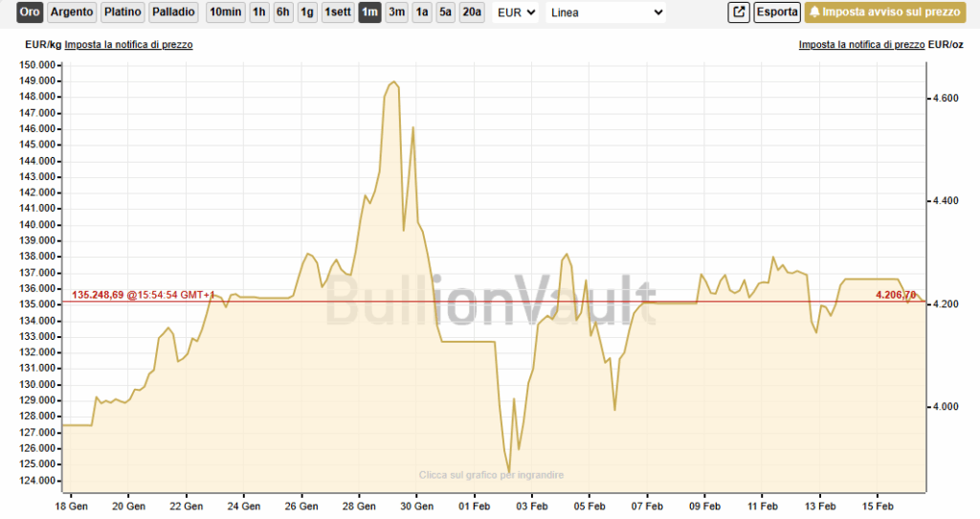Image resolution: width=980 pixels, height=519 pixels.
Task: Choose the Platino metal option
Action: (x=122, y=12)
